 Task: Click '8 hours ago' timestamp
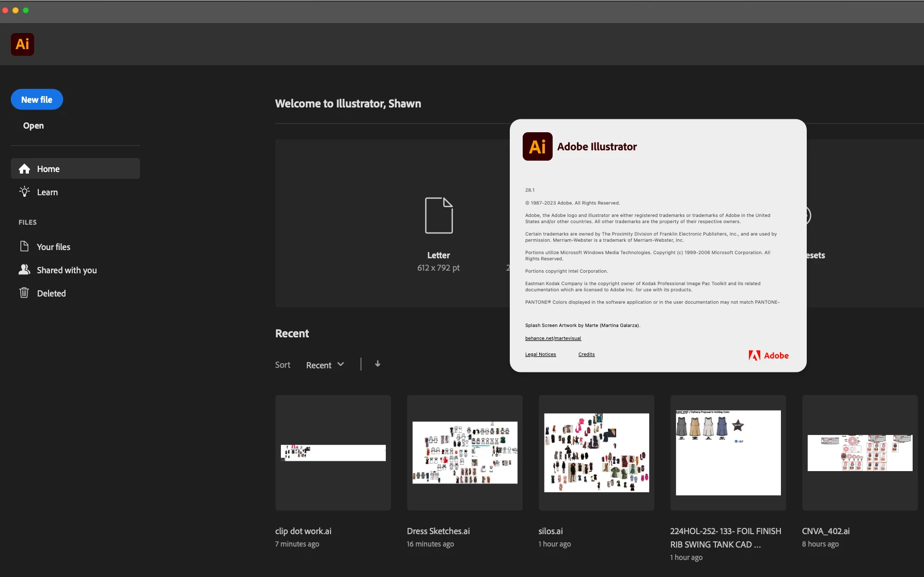click(x=820, y=544)
